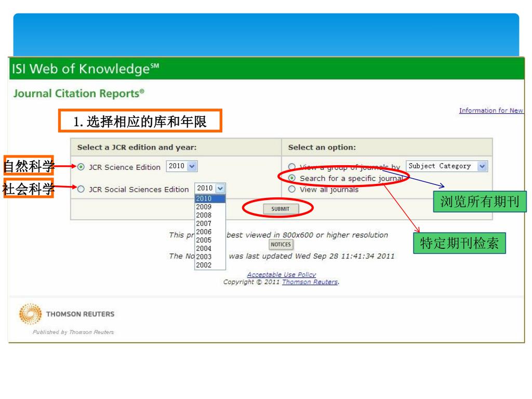Pick 2006 in the year list
The width and height of the screenshot is (532, 399).
210,232
